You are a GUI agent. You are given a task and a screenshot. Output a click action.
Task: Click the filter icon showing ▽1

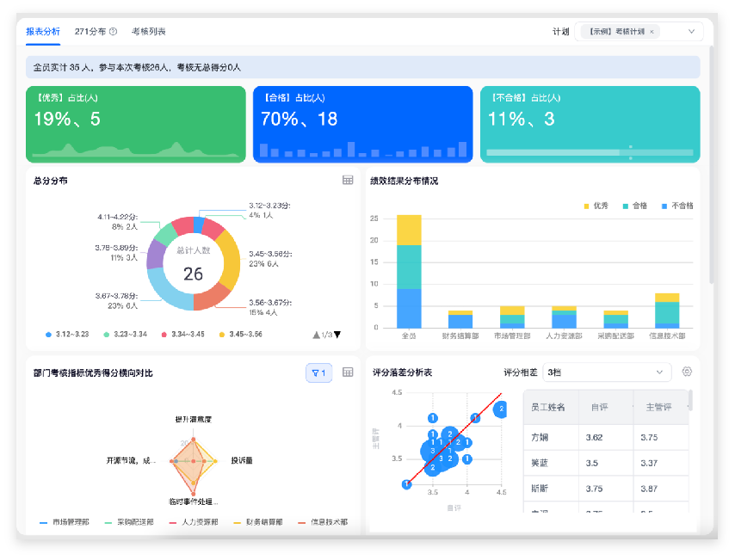pos(318,372)
